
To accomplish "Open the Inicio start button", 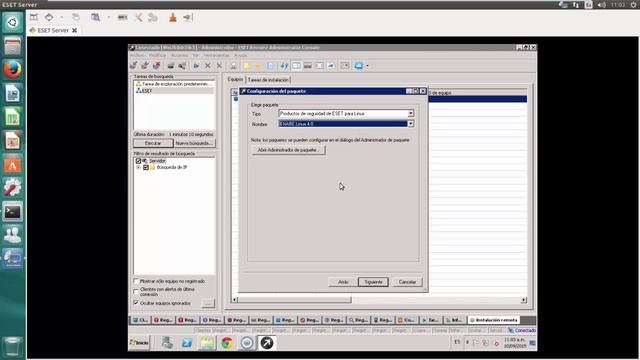I will pyautogui.click(x=139, y=343).
